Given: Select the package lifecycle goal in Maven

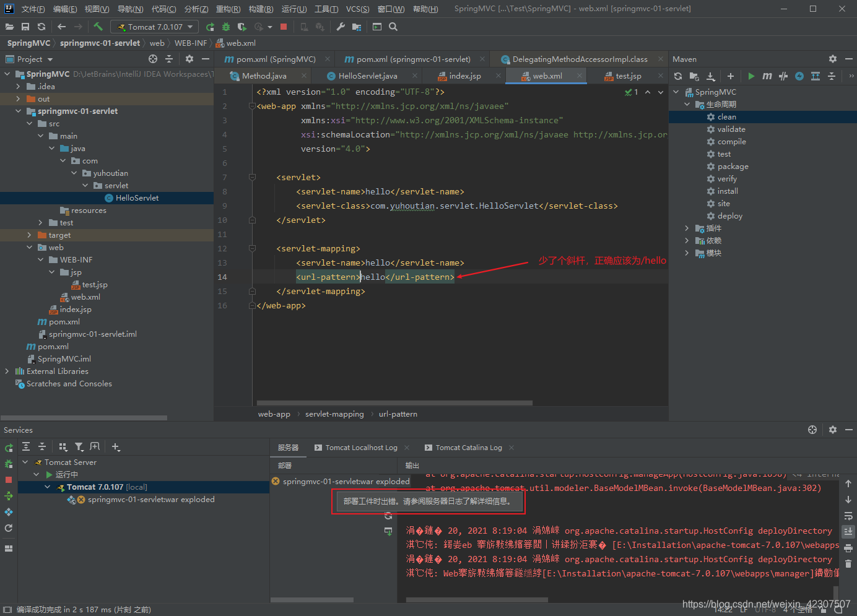Looking at the screenshot, I should (733, 167).
